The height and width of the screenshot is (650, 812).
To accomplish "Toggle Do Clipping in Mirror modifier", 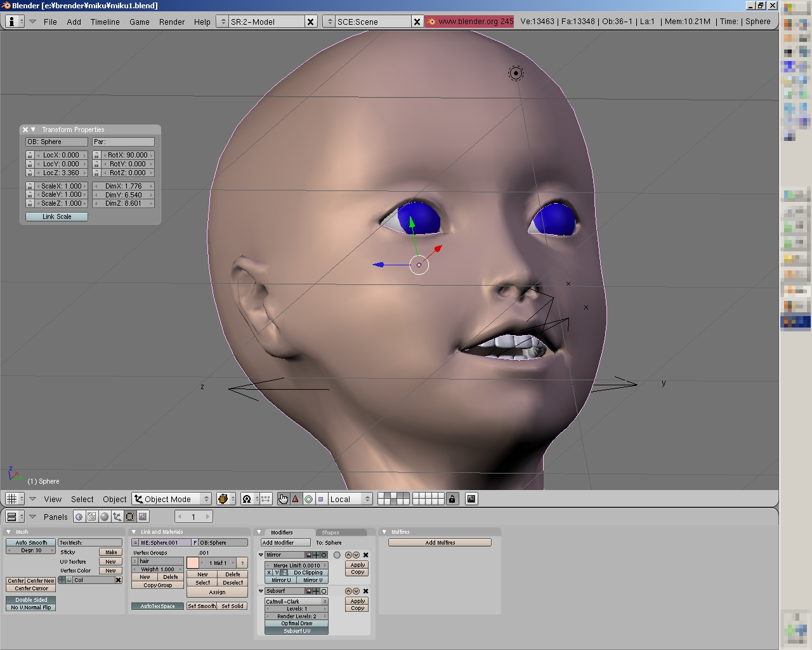I will (308, 573).
